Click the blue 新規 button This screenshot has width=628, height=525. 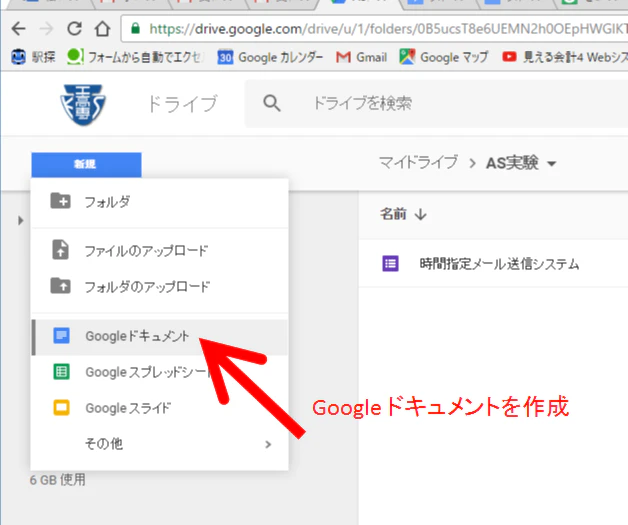pos(86,164)
